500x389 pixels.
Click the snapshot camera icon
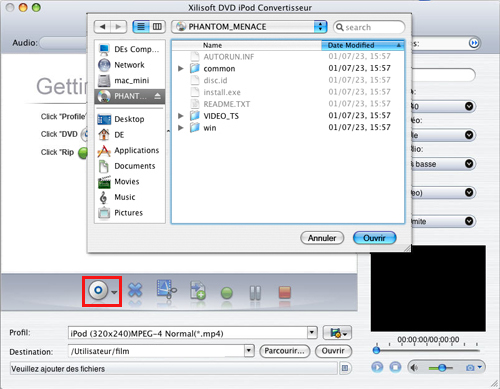tap(470, 368)
